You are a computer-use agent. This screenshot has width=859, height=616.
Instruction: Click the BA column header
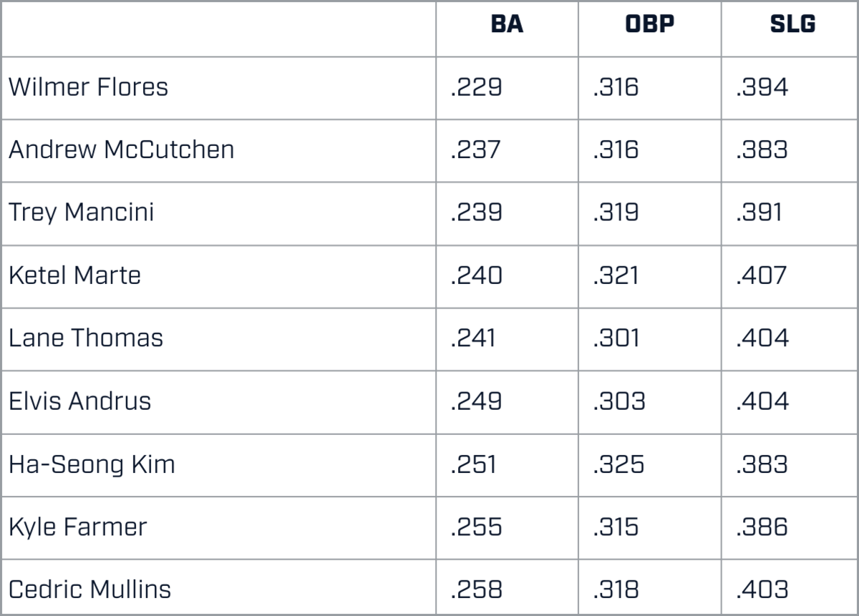(x=507, y=24)
